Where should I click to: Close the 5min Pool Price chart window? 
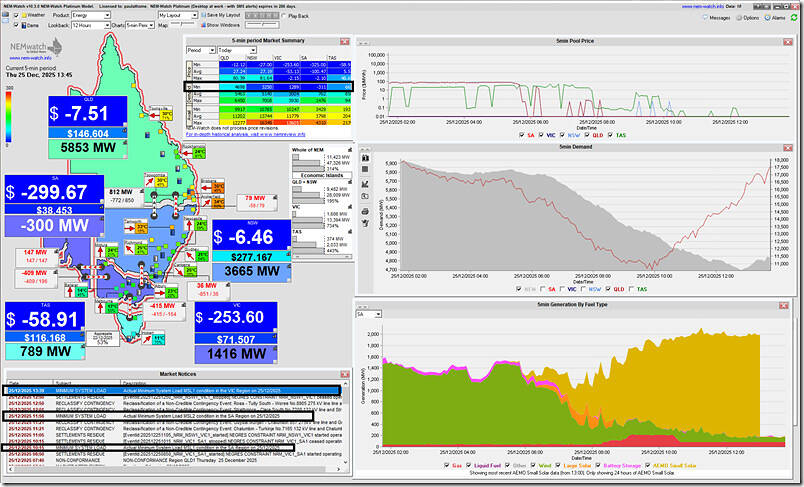pyautogui.click(x=789, y=40)
